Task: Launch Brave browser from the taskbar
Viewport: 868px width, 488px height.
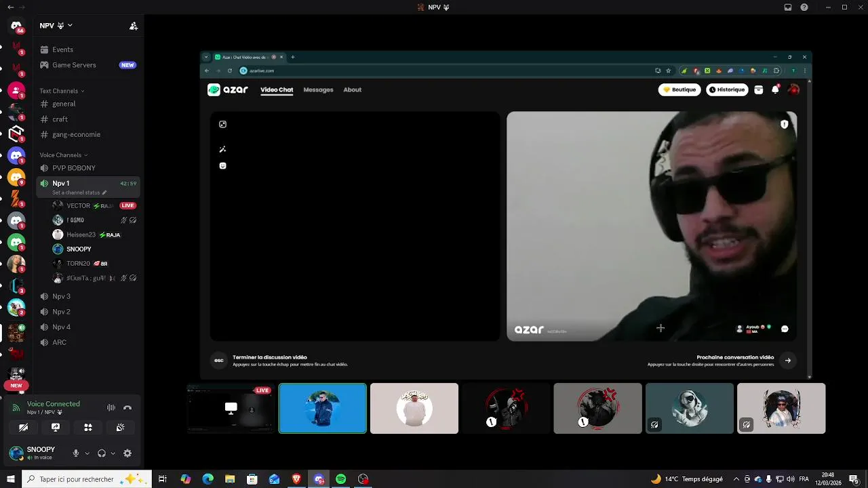Action: [x=296, y=479]
